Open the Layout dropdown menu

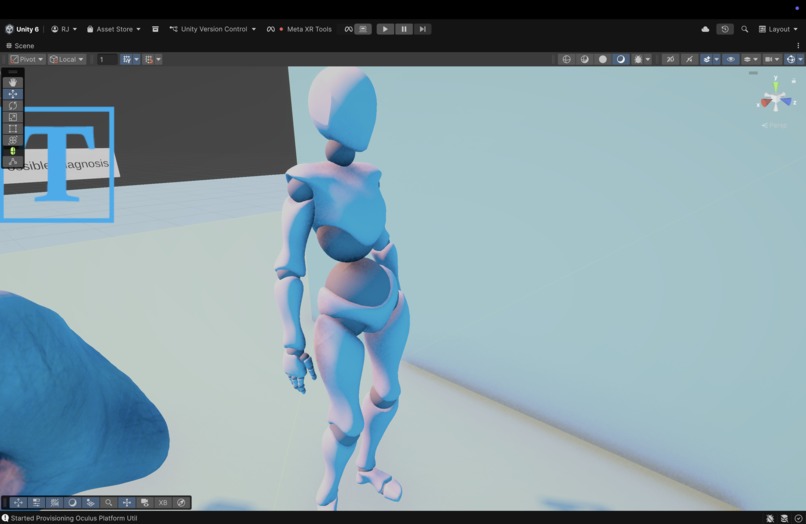(778, 29)
